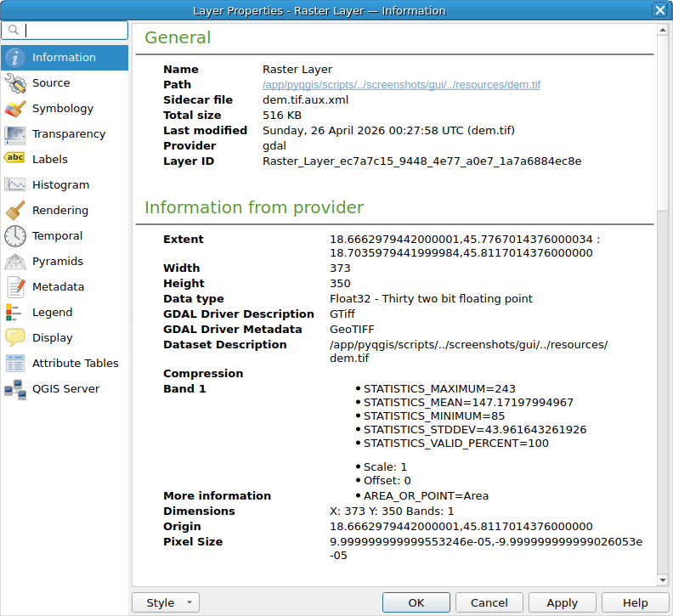Click the 'Scale: 1' entry

[x=385, y=467]
